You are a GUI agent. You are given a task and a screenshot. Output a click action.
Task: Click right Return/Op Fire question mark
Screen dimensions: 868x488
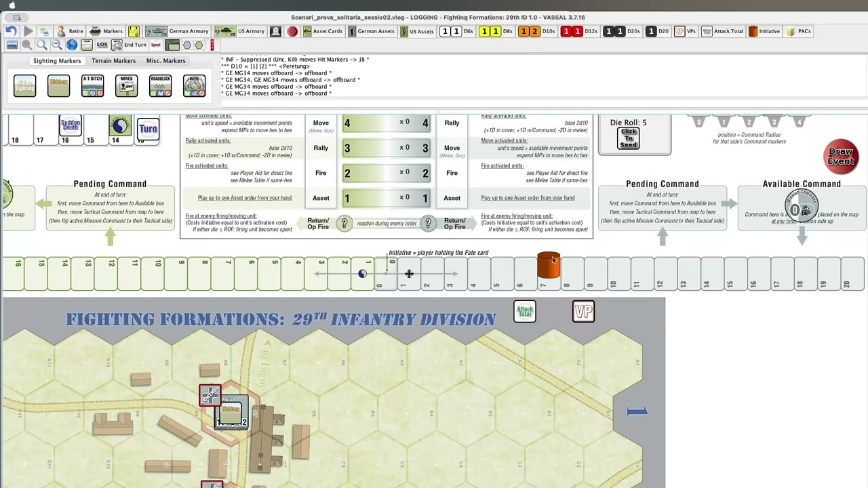click(428, 224)
